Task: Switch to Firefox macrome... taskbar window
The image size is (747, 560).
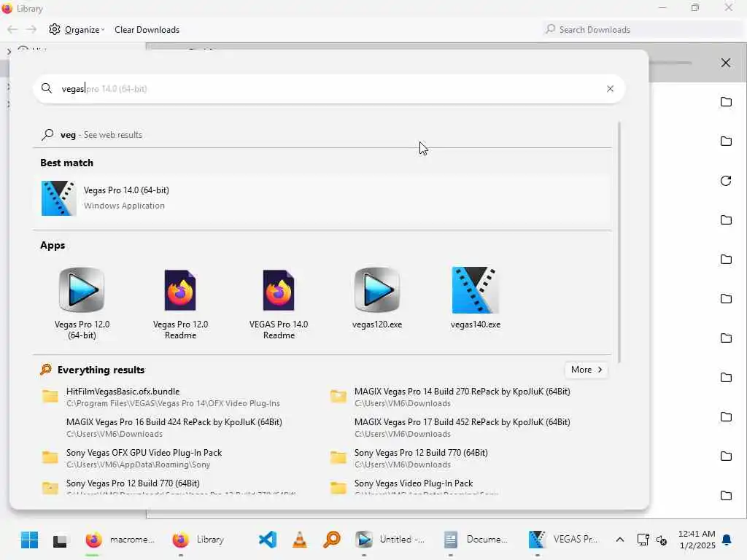Action: point(120,540)
